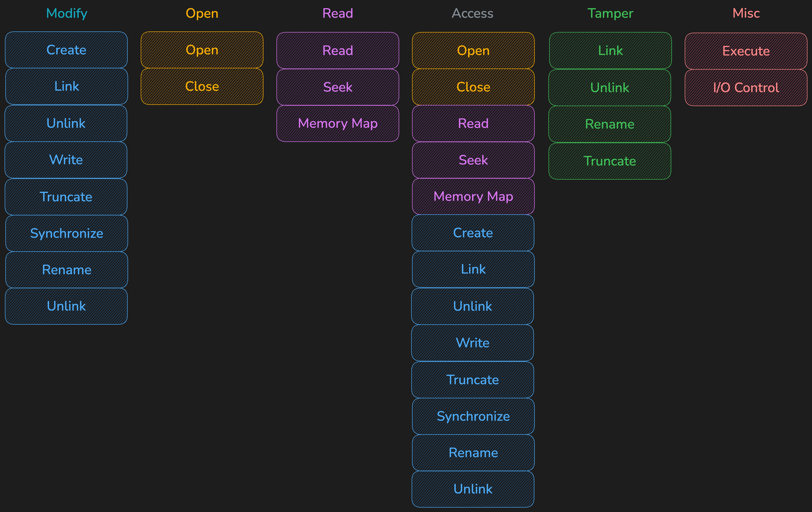Click the Access column heading
The height and width of the screenshot is (512, 812).
(472, 13)
